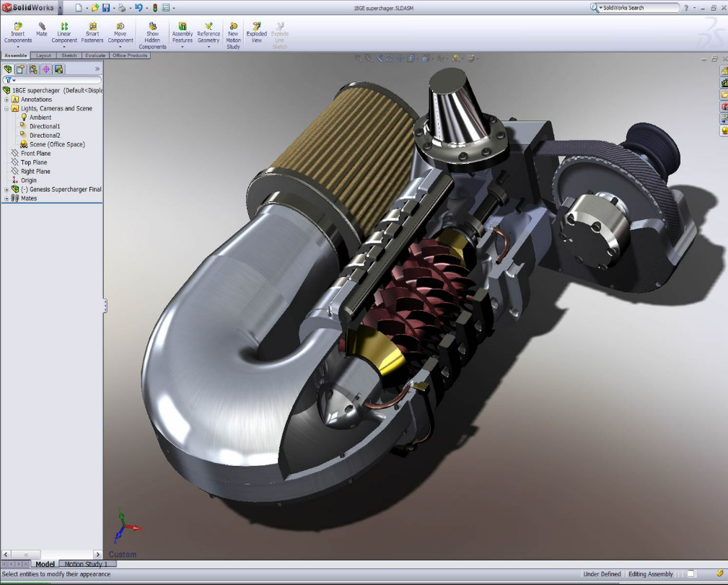Switch to the FeatureManager design tree tab
728x585 pixels.
point(8,69)
